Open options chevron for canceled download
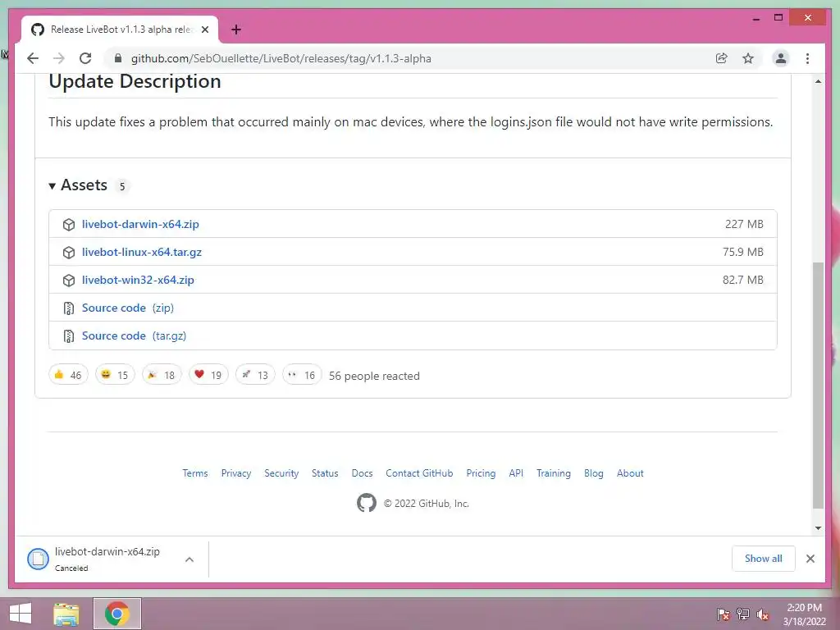The image size is (840, 630). point(189,559)
